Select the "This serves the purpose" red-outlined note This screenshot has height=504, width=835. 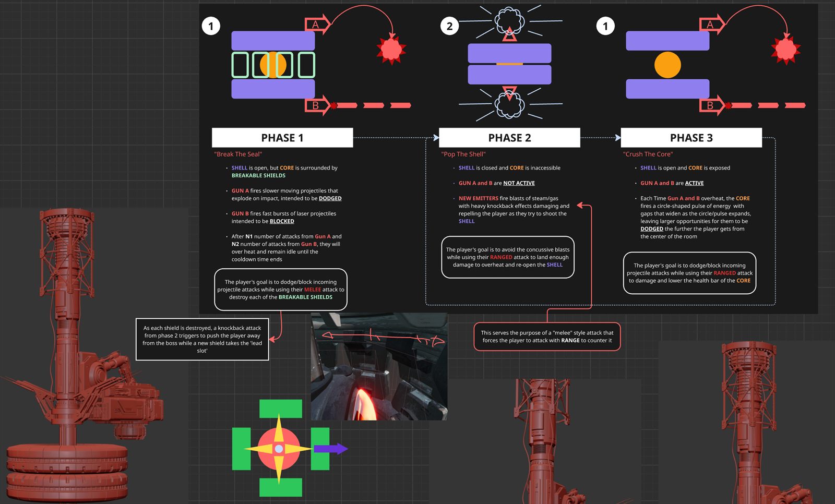(547, 337)
